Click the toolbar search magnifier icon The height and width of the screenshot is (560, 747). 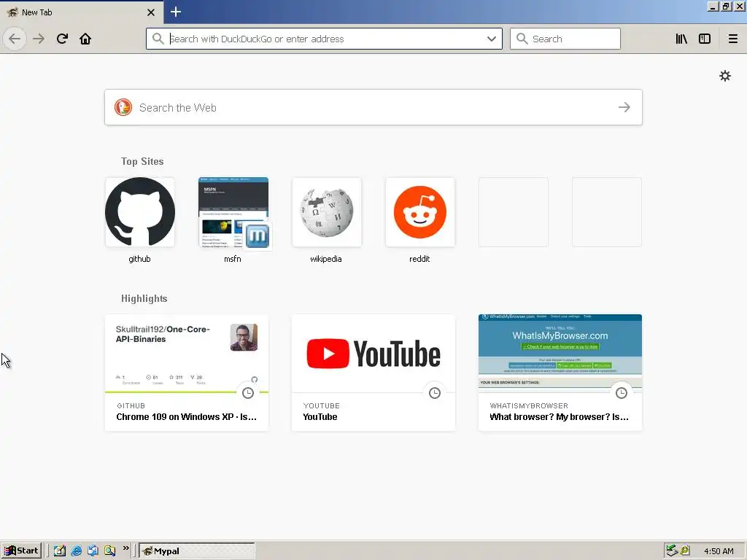tap(522, 39)
